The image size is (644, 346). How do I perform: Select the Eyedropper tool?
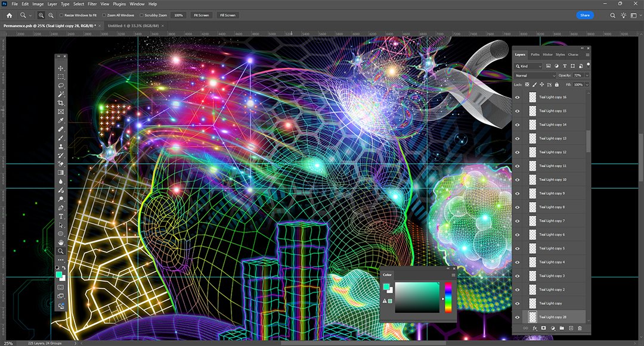tap(61, 120)
